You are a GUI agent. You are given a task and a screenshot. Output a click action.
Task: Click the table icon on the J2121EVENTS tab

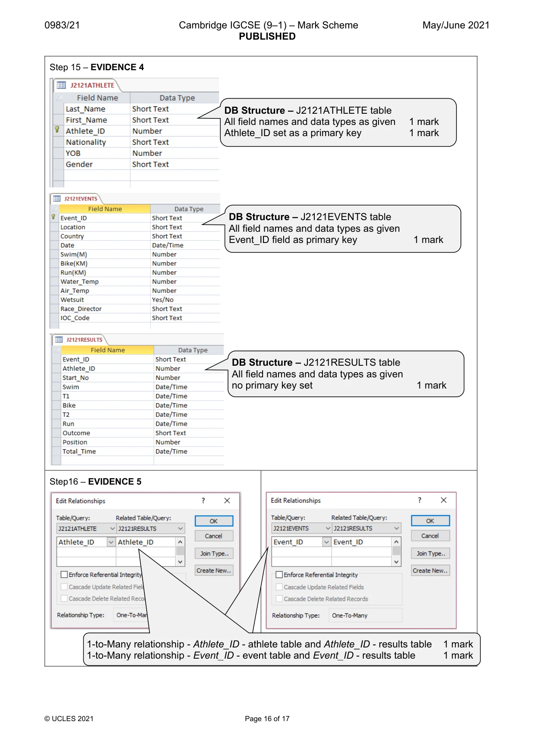[57, 199]
